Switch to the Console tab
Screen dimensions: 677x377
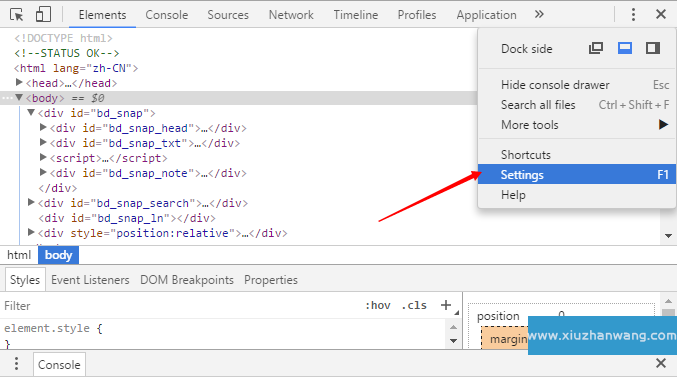(x=167, y=15)
